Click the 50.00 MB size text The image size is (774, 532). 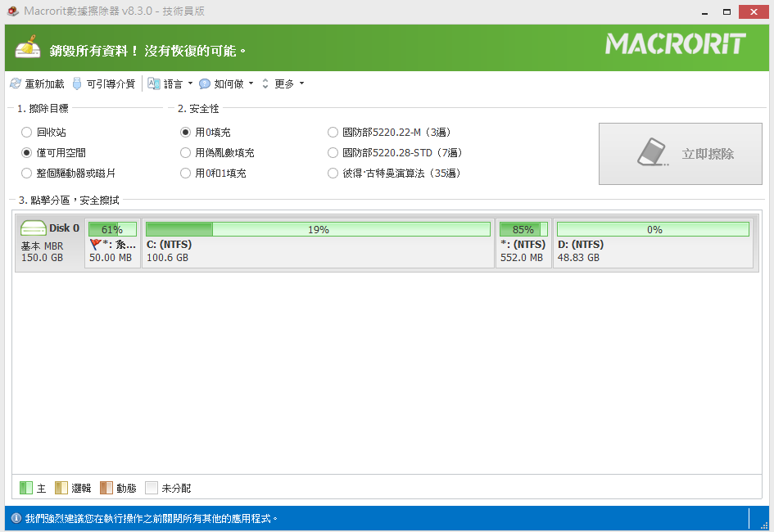pyautogui.click(x=111, y=257)
